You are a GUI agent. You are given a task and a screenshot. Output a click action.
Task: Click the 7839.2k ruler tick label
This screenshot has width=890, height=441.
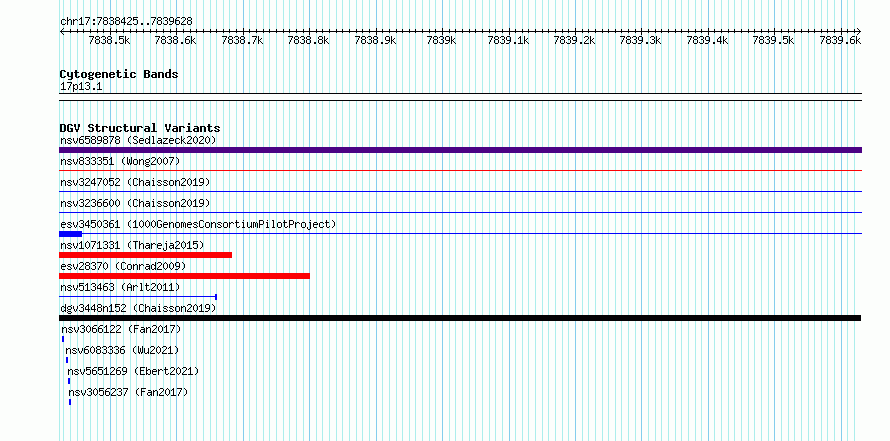click(574, 40)
